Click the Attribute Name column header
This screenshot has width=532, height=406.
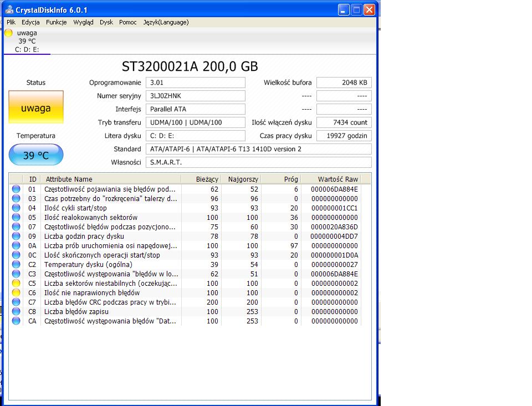111,179
